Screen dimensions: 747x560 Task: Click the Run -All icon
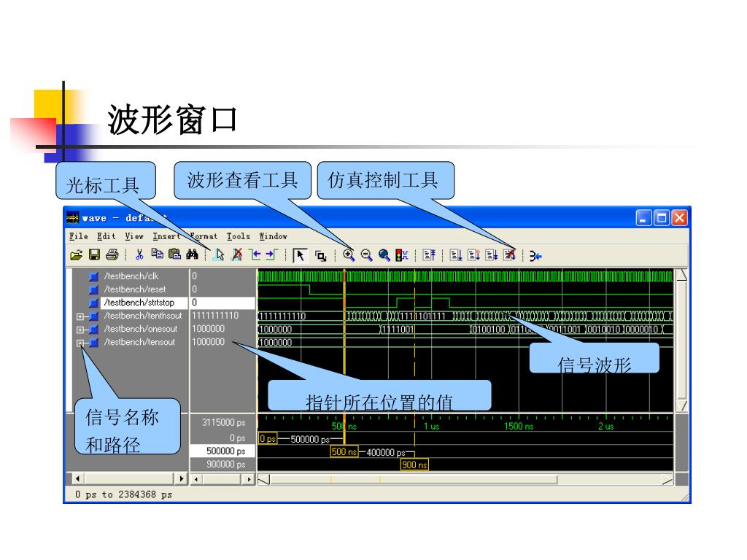coord(492,256)
